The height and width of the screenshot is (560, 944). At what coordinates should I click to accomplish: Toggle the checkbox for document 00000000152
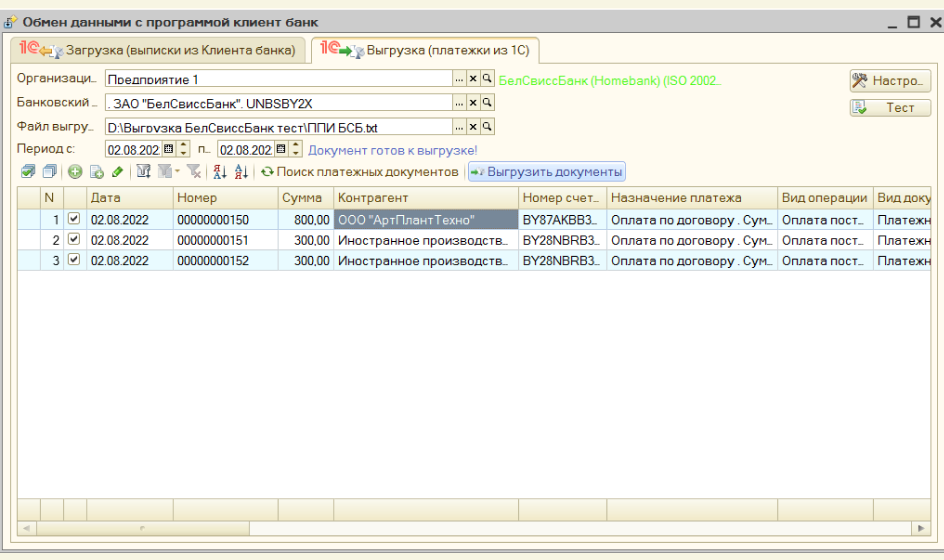(x=73, y=260)
